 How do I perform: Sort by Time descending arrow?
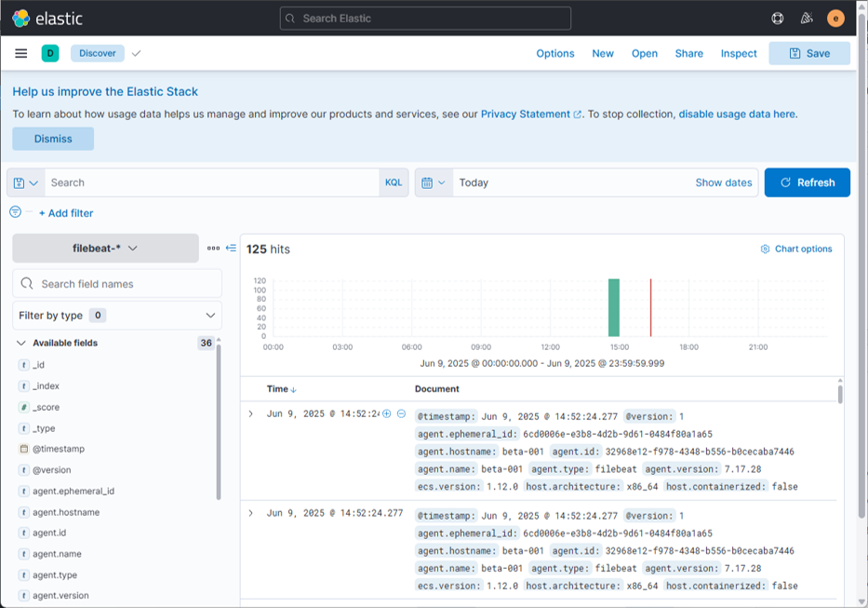pos(293,389)
